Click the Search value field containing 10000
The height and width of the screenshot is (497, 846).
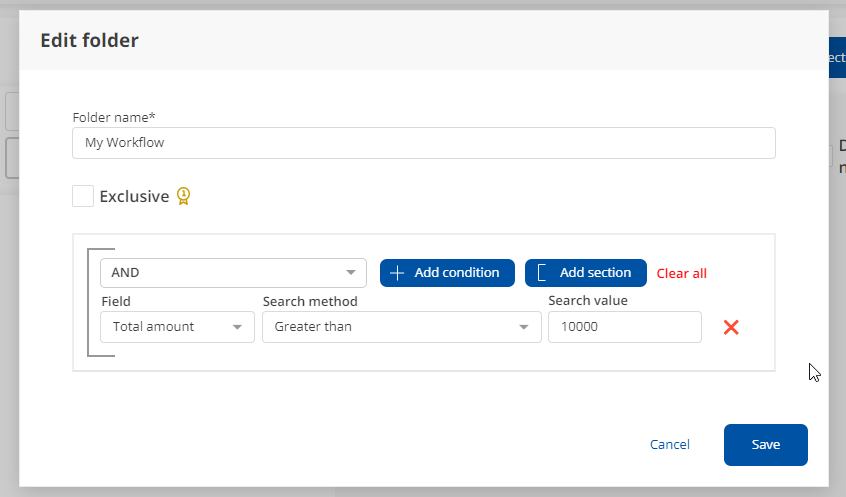tap(624, 327)
